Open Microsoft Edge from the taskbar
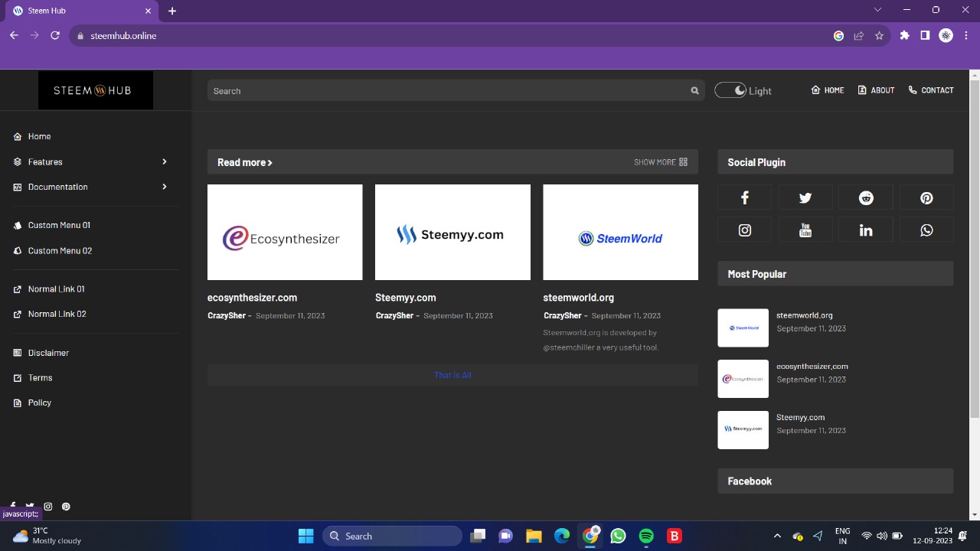 (562, 536)
